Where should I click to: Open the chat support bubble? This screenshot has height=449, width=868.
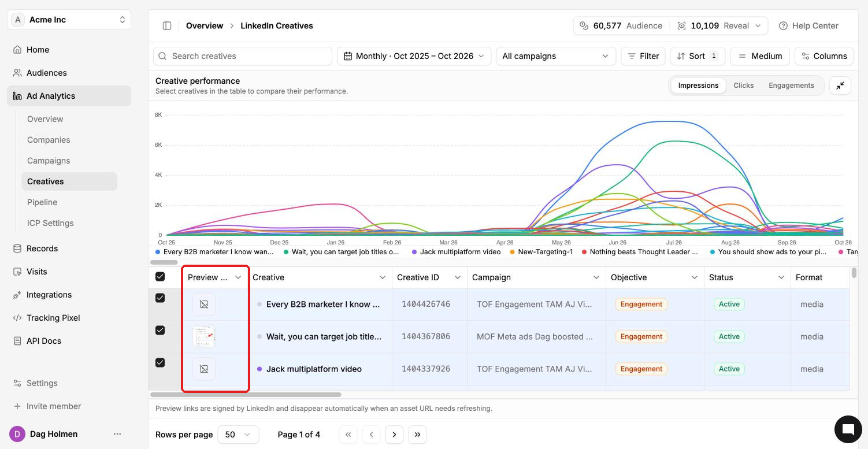tap(848, 429)
